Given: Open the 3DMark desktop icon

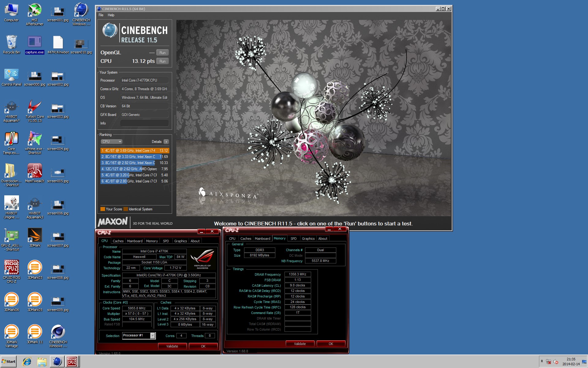Looking at the screenshot, I should 35,238.
